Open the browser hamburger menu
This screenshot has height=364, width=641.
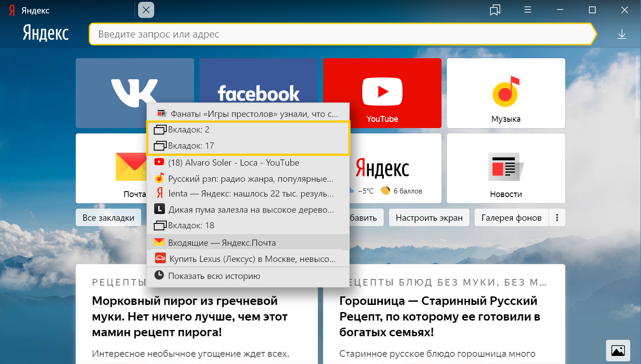click(x=528, y=10)
